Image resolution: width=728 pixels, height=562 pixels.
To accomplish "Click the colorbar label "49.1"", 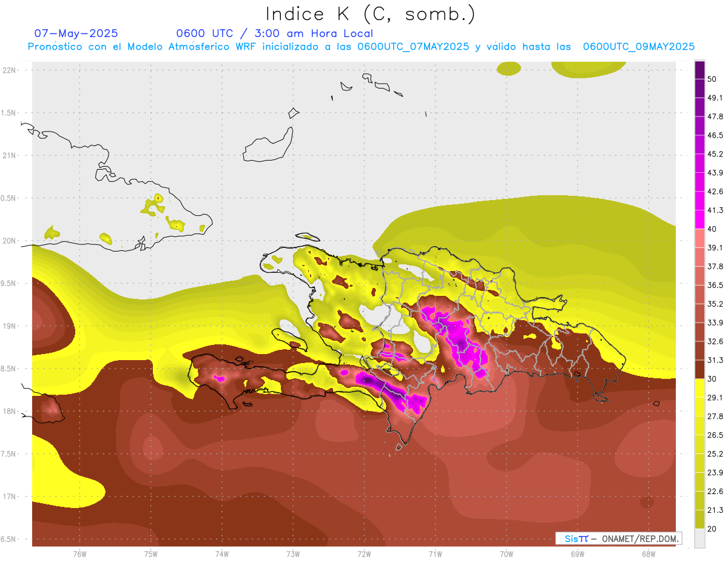I will click(715, 98).
